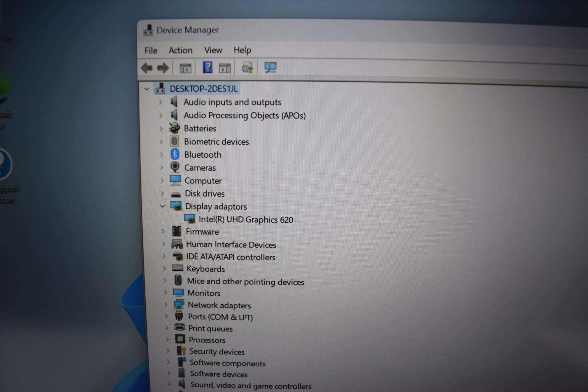
Task: Expand Audio inputs and outputs
Action: coord(161,102)
